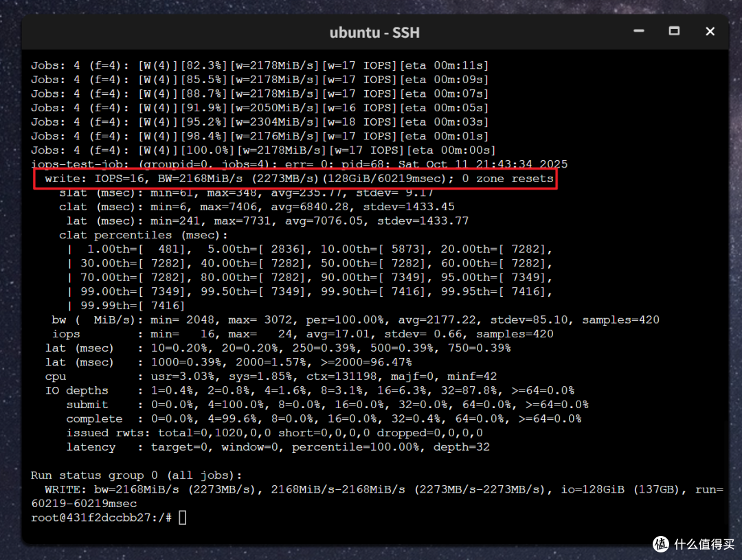Click the 'lat (msec)' min=241 line
Viewport: 742px width, 560px height.
pyautogui.click(x=267, y=221)
